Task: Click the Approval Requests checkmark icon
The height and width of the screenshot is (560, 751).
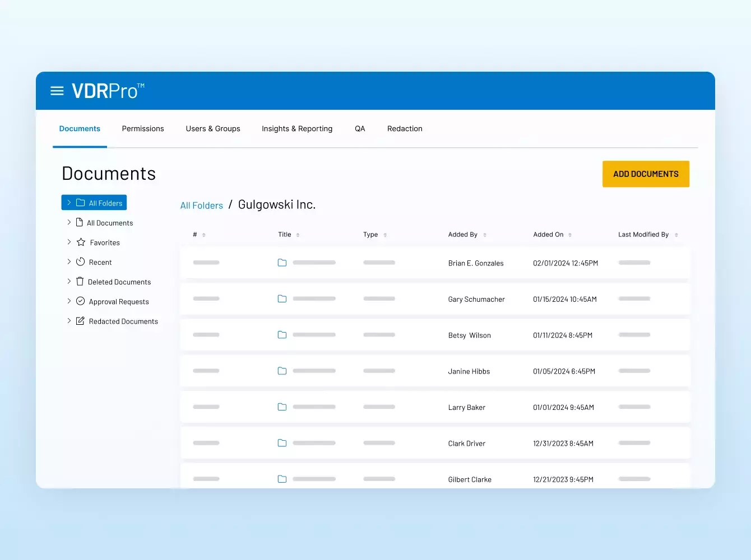Action: coord(81,301)
